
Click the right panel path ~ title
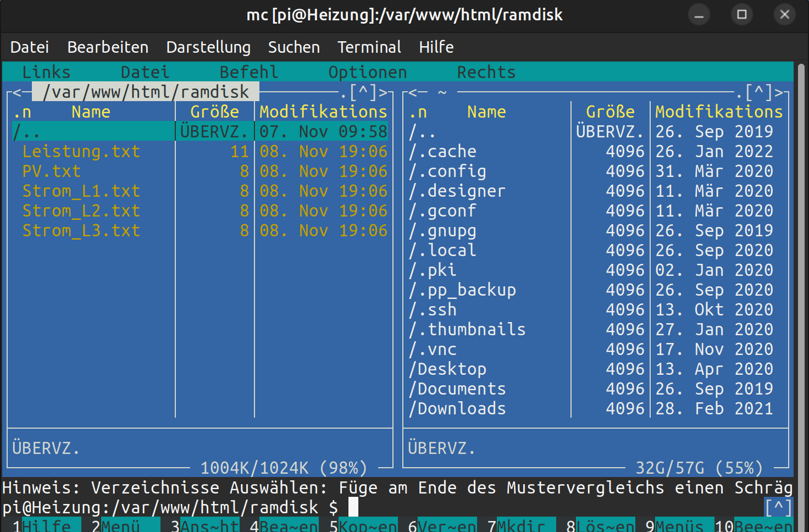442,92
